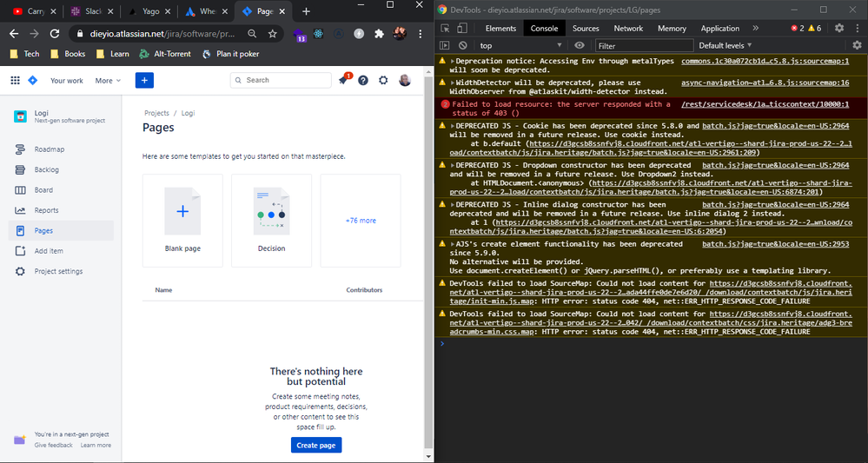
Task: Go back with the Chrome back arrow
Action: 14,34
